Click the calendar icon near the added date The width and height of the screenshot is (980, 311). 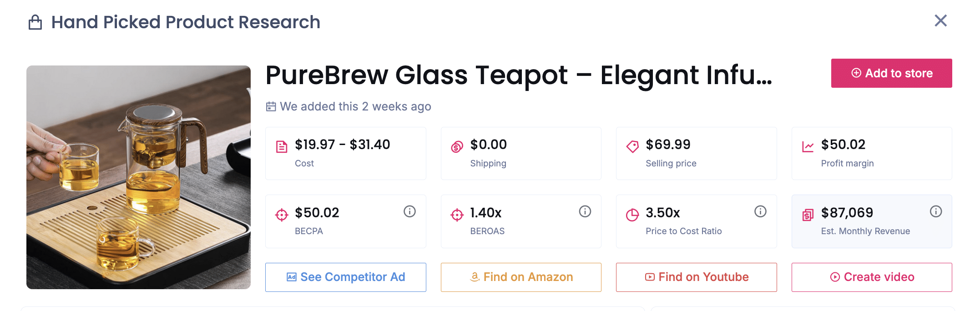tap(271, 106)
